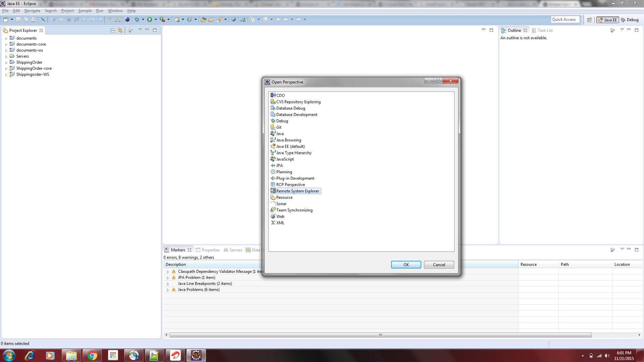Click the Resource column header in Markers
Viewport: 644px width, 362px height.
point(538,264)
